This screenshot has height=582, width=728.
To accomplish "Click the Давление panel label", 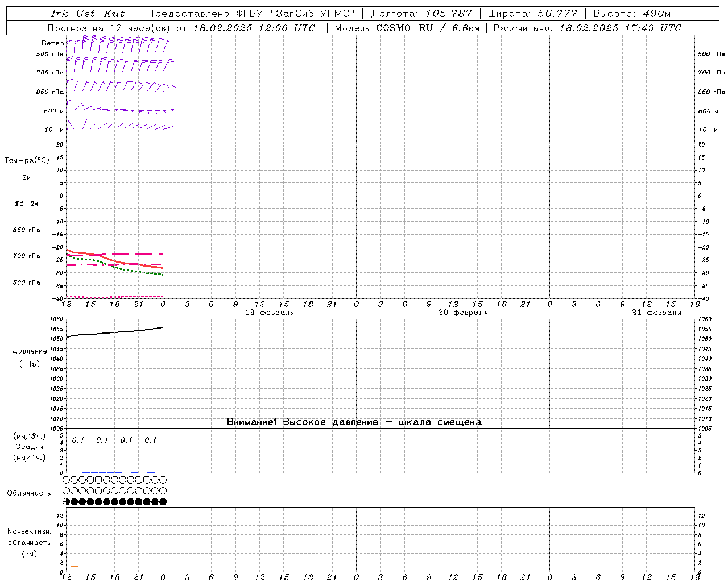I will click(30, 351).
